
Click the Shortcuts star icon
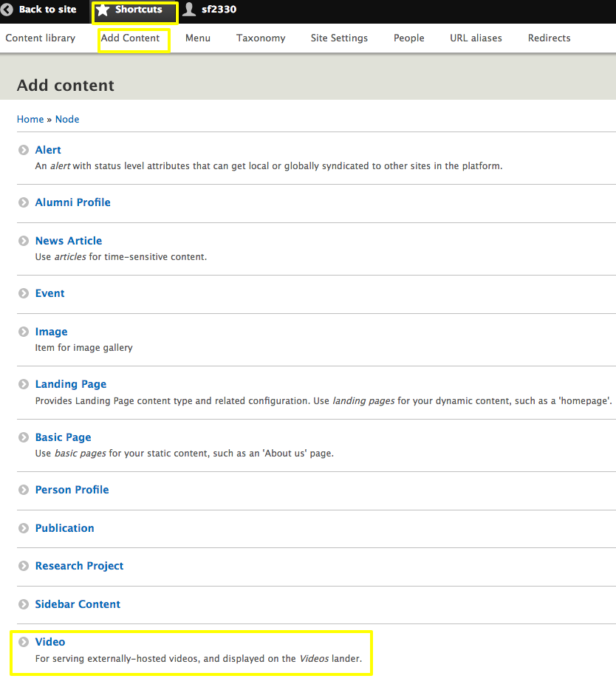coord(103,10)
